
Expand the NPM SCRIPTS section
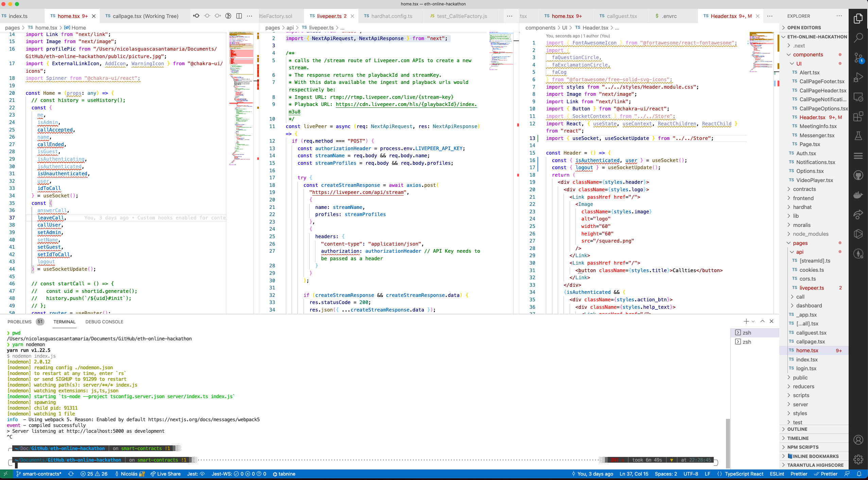[x=814, y=447]
